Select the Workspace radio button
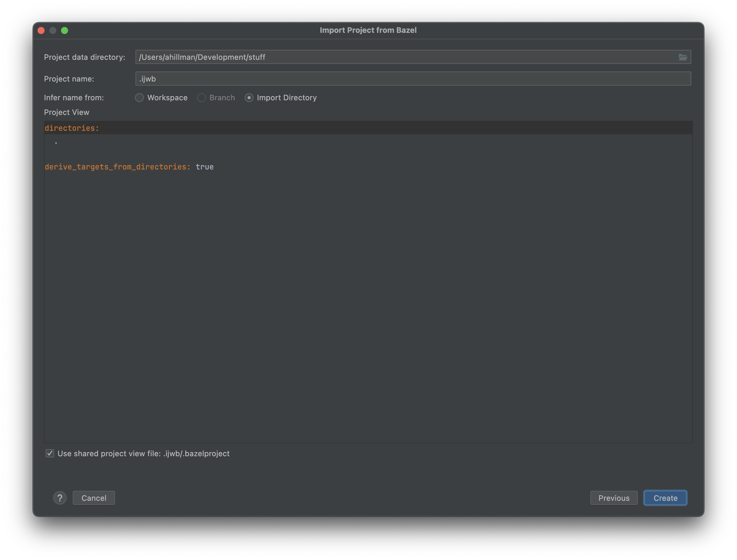Screen dimensions: 737x560 tap(139, 98)
